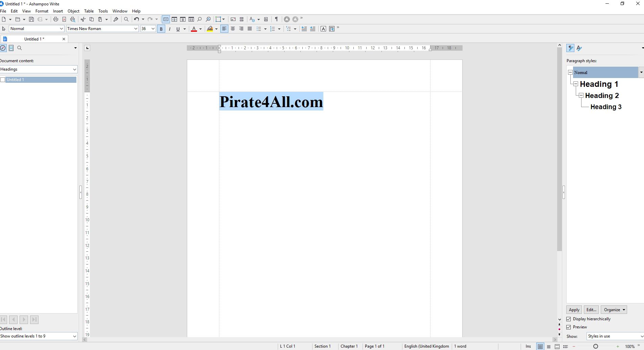Viewport: 644px width, 350px height.
Task: Click the Undo arrow icon
Action: click(x=136, y=19)
